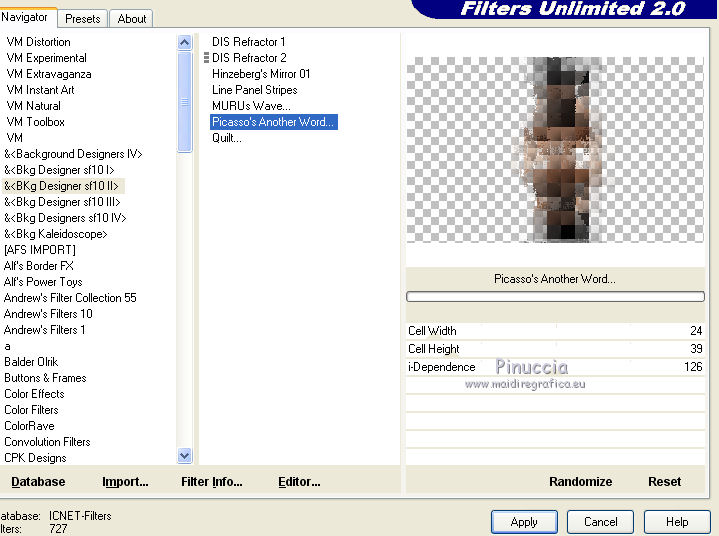Open Filter Info... dialog
Screen dimensions: 719x536
pos(211,482)
